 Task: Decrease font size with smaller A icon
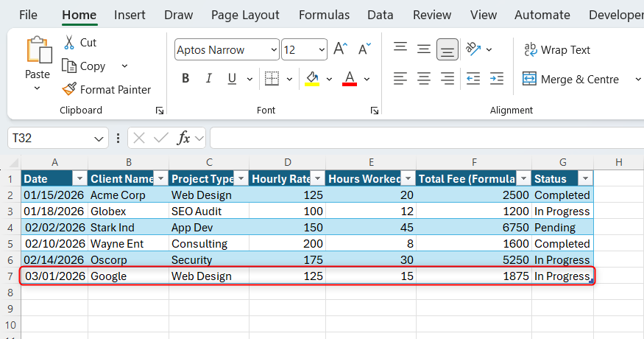(364, 49)
